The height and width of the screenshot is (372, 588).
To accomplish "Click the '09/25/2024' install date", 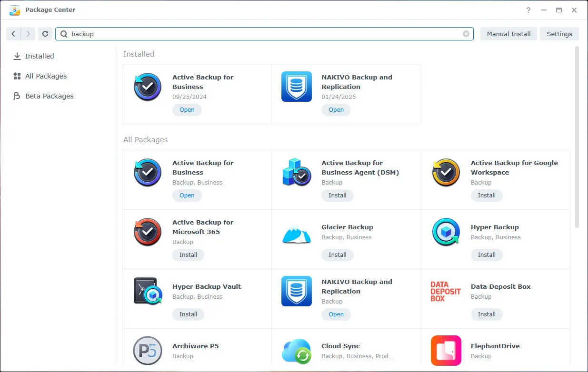I will pyautogui.click(x=189, y=97).
